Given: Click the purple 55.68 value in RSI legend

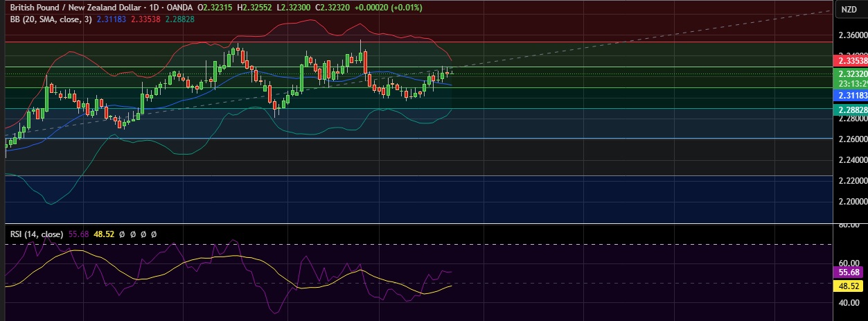Looking at the screenshot, I should (79, 234).
